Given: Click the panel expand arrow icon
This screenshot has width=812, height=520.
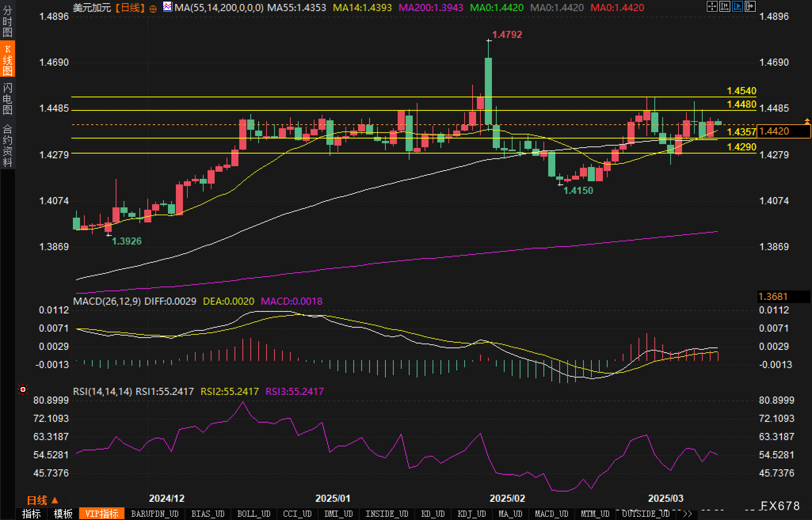Looking at the screenshot, I should click(x=750, y=6).
